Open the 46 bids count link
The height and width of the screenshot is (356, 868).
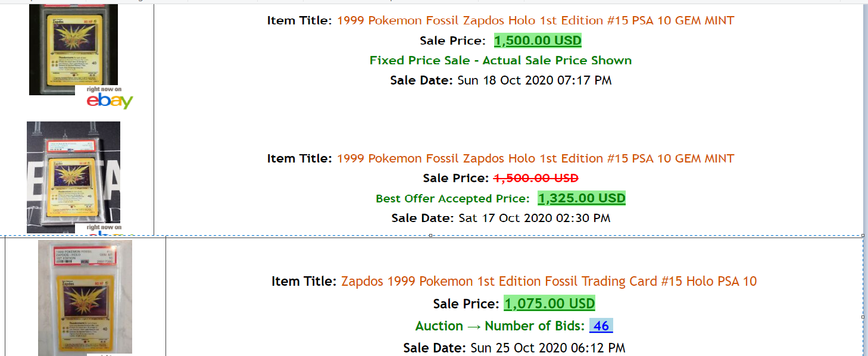601,326
